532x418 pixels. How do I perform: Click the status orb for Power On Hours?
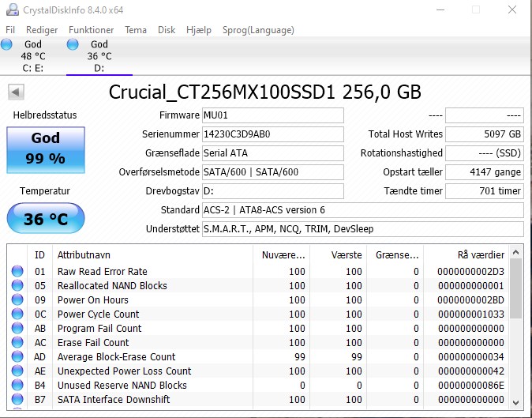[x=17, y=299]
